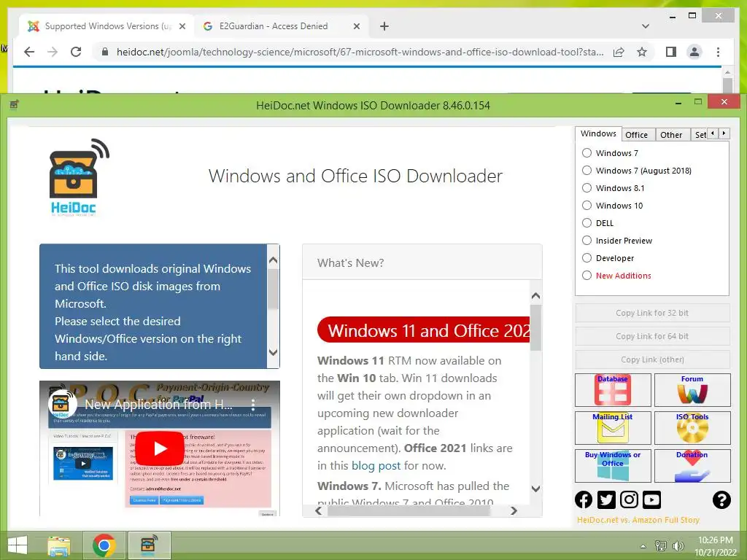The image size is (747, 560).
Task: Bookmark this page with the star
Action: click(642, 52)
